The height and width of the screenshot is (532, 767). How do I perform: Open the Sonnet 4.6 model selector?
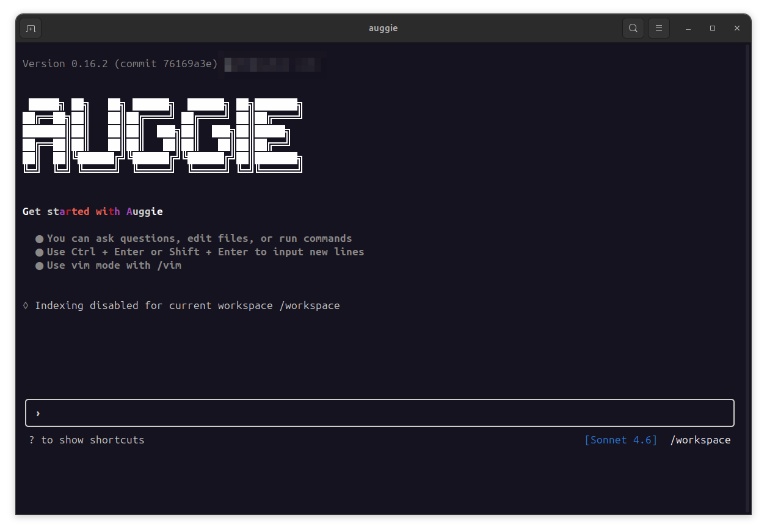coord(620,440)
